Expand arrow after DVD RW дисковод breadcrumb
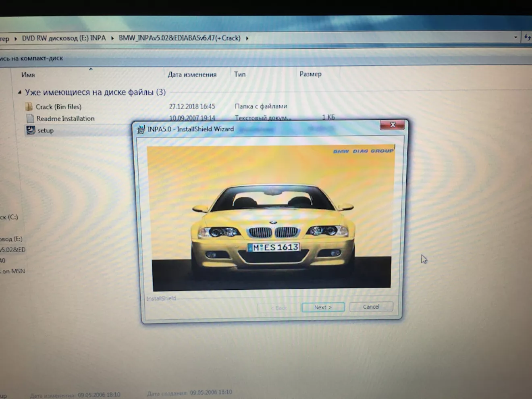Image resolution: width=532 pixels, height=399 pixels. [112, 38]
